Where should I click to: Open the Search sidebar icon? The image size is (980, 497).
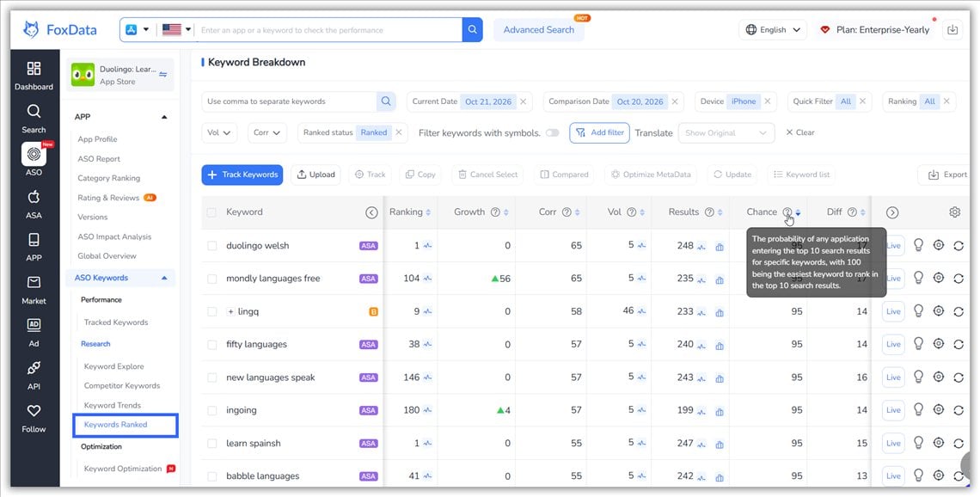(x=34, y=119)
